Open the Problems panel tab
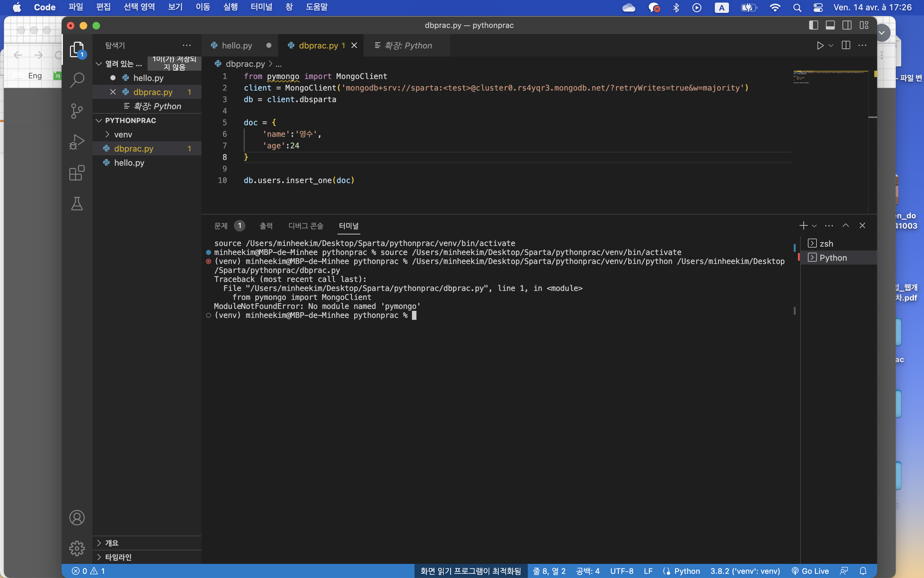Screen dimensions: 924x578 pos(229,225)
